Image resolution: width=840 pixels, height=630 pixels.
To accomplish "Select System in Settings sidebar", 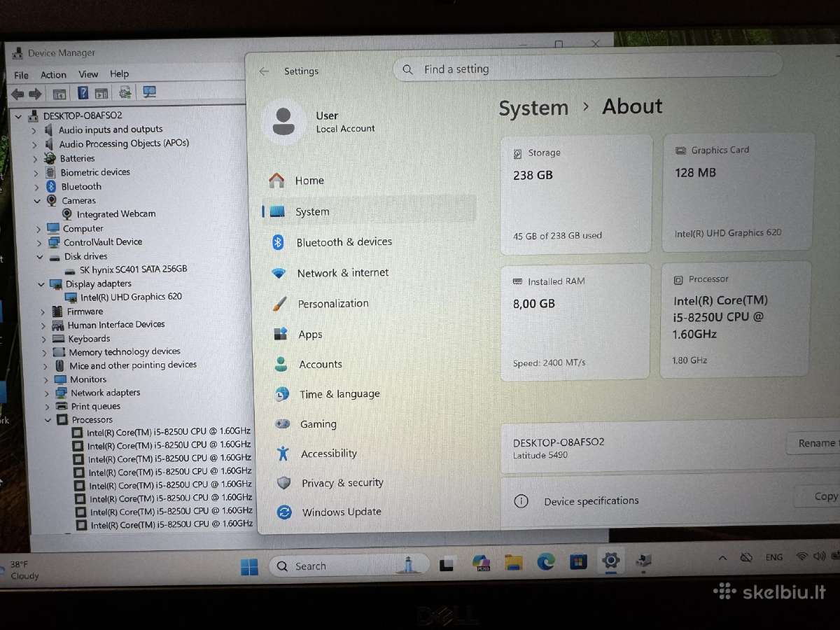I will 369,211.
